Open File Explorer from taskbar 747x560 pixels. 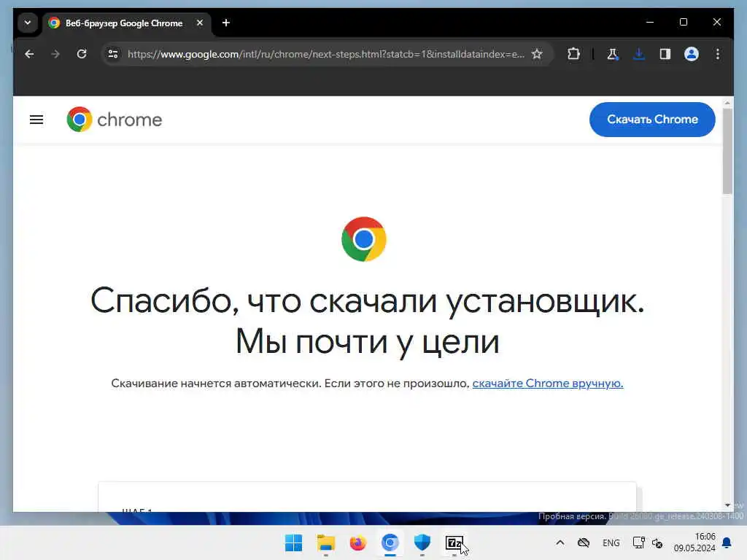click(326, 542)
